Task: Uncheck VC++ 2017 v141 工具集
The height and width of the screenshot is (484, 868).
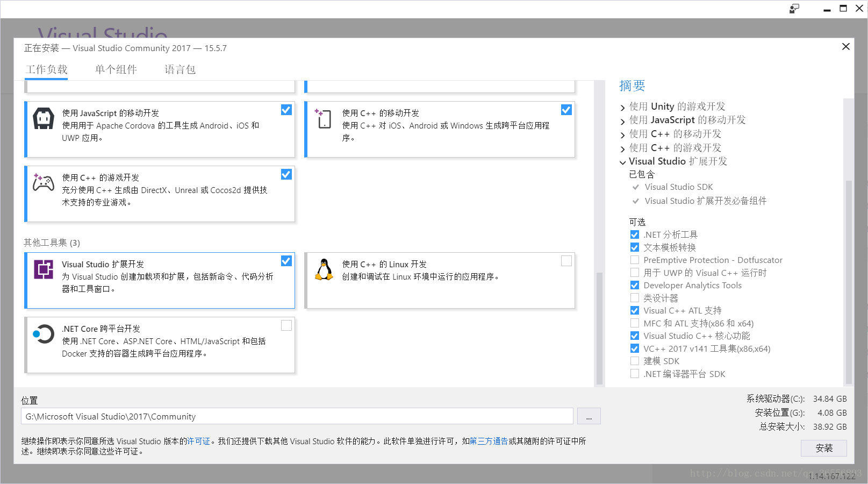Action: (635, 348)
